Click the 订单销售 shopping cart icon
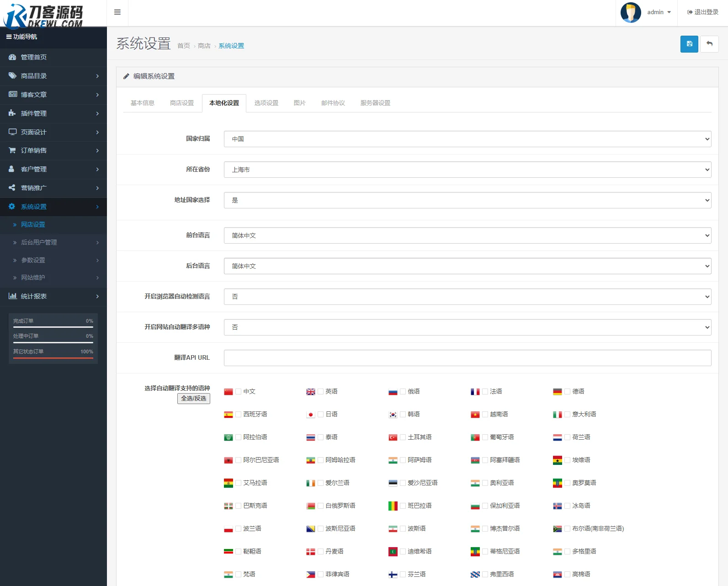The image size is (728, 586). 12,150
